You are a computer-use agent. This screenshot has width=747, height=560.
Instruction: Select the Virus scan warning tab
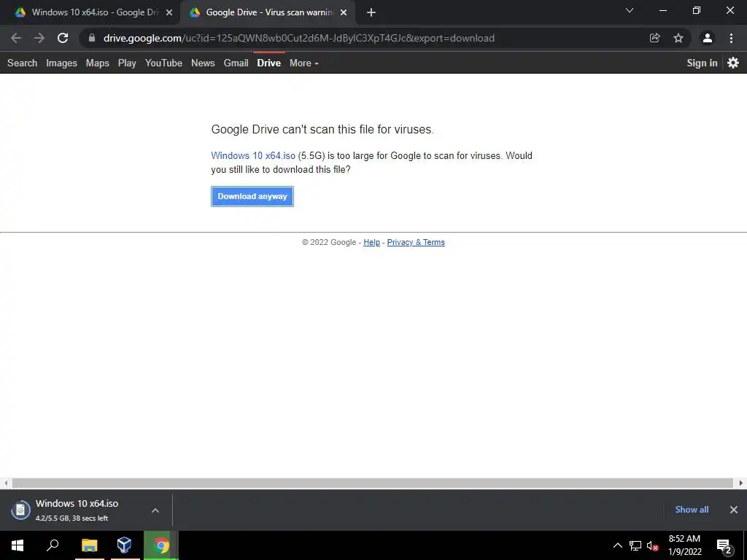pyautogui.click(x=268, y=12)
